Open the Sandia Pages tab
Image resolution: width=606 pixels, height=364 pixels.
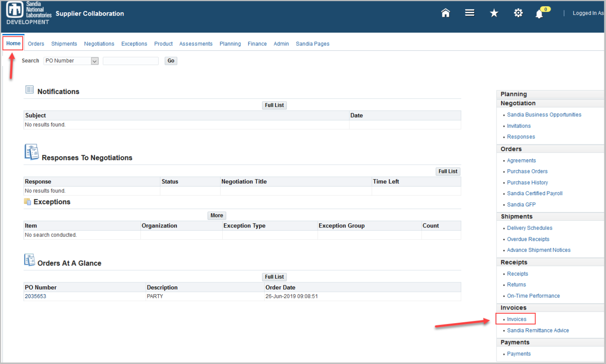[x=312, y=44]
